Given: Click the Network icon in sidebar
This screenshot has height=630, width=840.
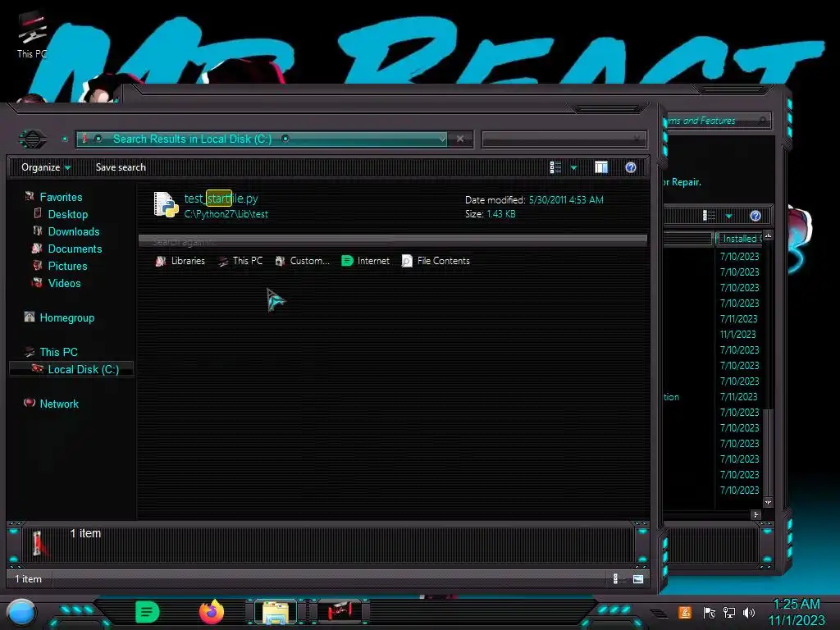Looking at the screenshot, I should (30, 403).
